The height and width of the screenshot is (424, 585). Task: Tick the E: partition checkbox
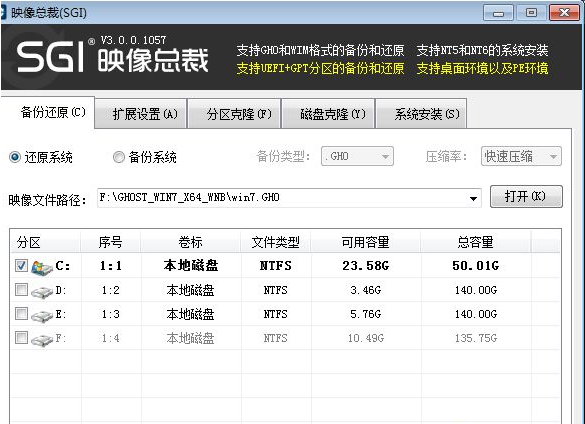(x=21, y=314)
